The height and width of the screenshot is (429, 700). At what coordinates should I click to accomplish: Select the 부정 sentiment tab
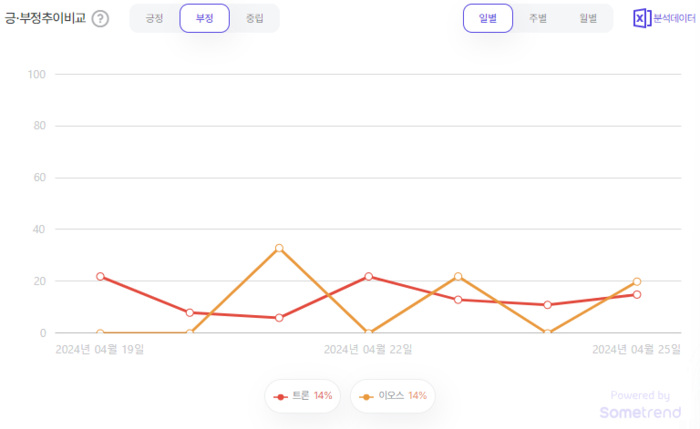coord(204,18)
